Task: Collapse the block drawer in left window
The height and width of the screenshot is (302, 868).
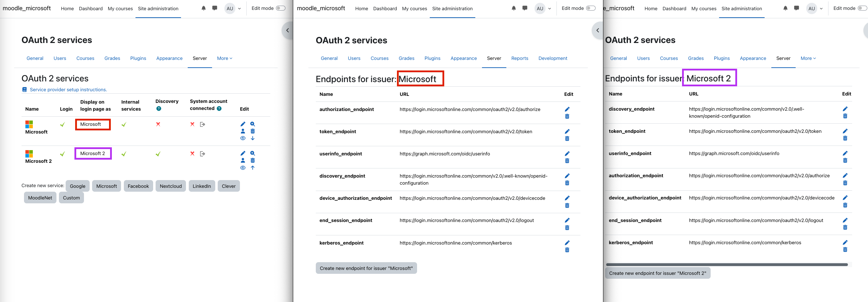Action: (x=288, y=30)
